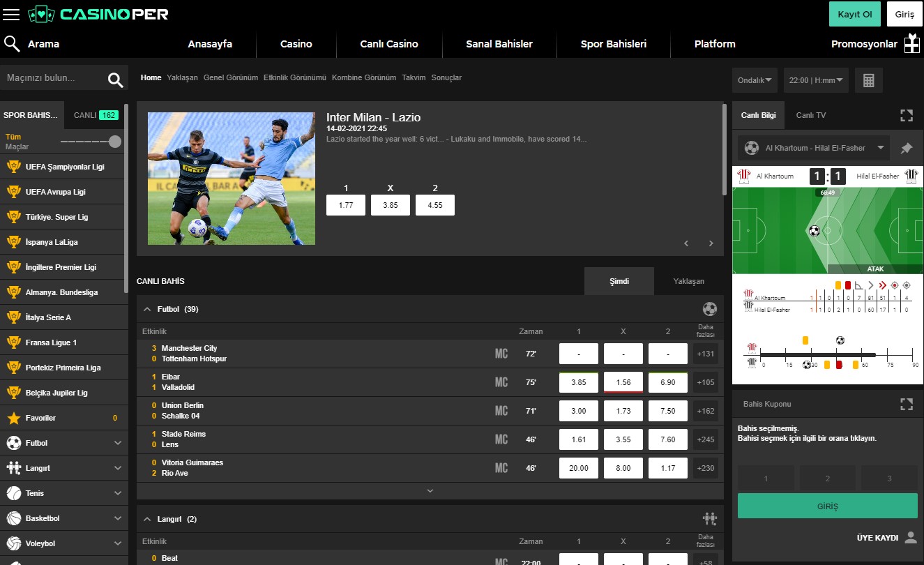Click the Tenis ball sidebar icon
Image resolution: width=924 pixels, height=565 pixels.
tap(13, 493)
